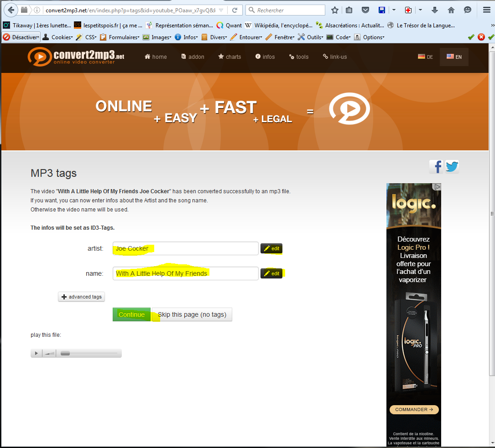
Task: Open the Outils dropdown menu
Action: 311,37
